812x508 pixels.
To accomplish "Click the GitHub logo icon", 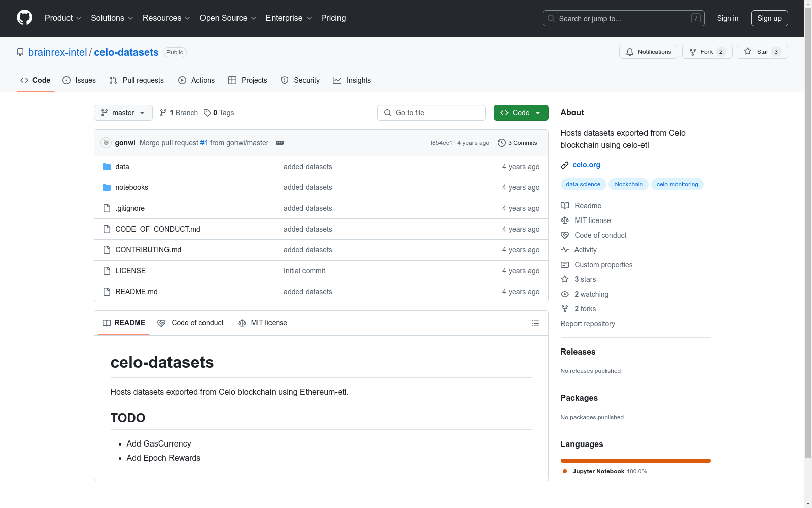I will pyautogui.click(x=24, y=18).
